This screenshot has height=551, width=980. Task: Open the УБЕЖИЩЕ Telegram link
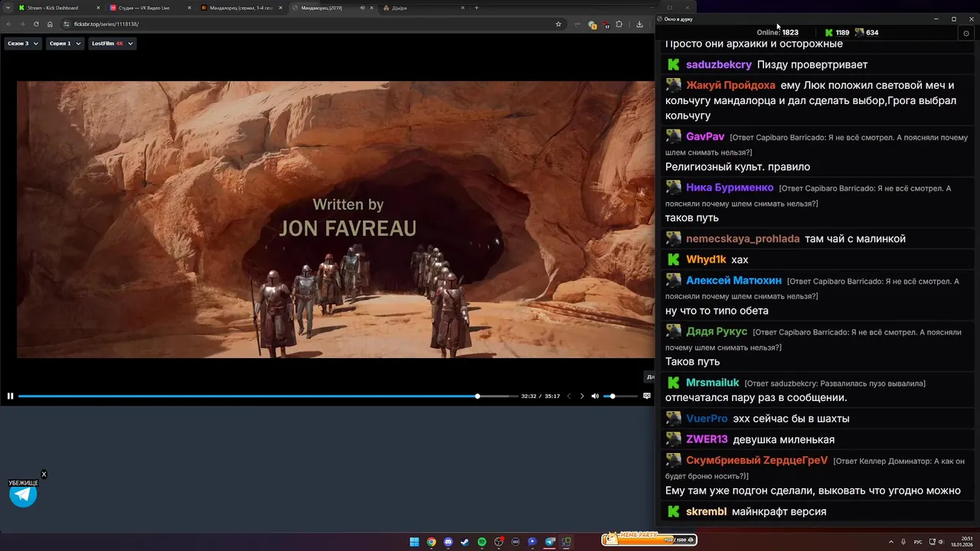pos(23,494)
